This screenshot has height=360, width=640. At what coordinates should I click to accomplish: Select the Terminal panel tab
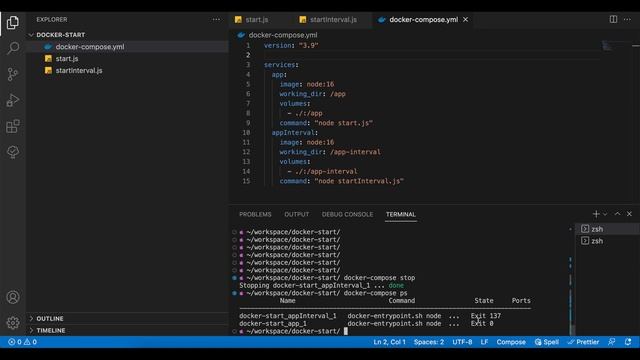401,214
